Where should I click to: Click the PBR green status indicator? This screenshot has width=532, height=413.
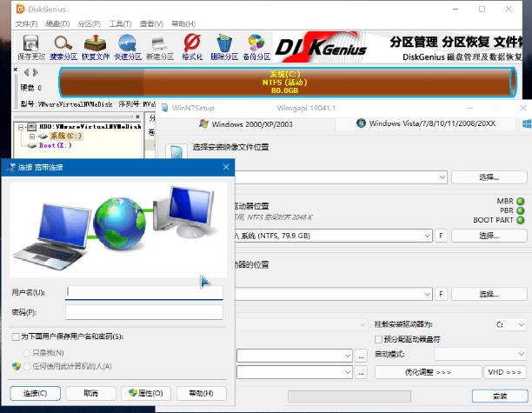(521, 210)
